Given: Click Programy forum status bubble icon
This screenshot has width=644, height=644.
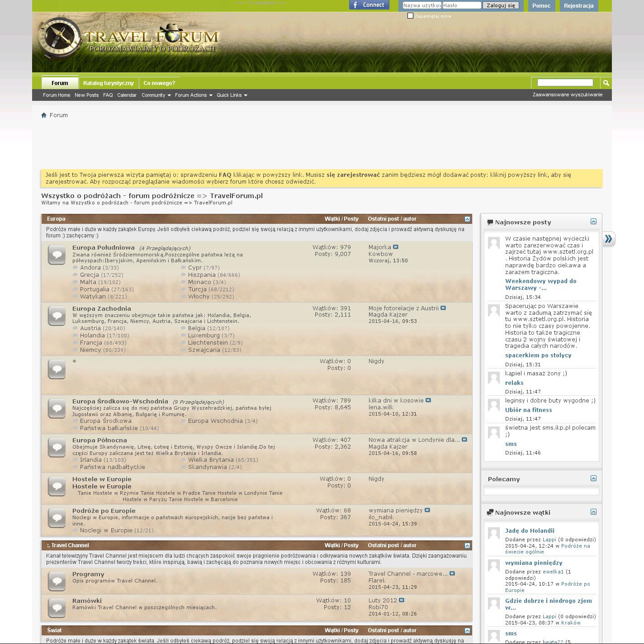Looking at the screenshot, I should 57,581.
